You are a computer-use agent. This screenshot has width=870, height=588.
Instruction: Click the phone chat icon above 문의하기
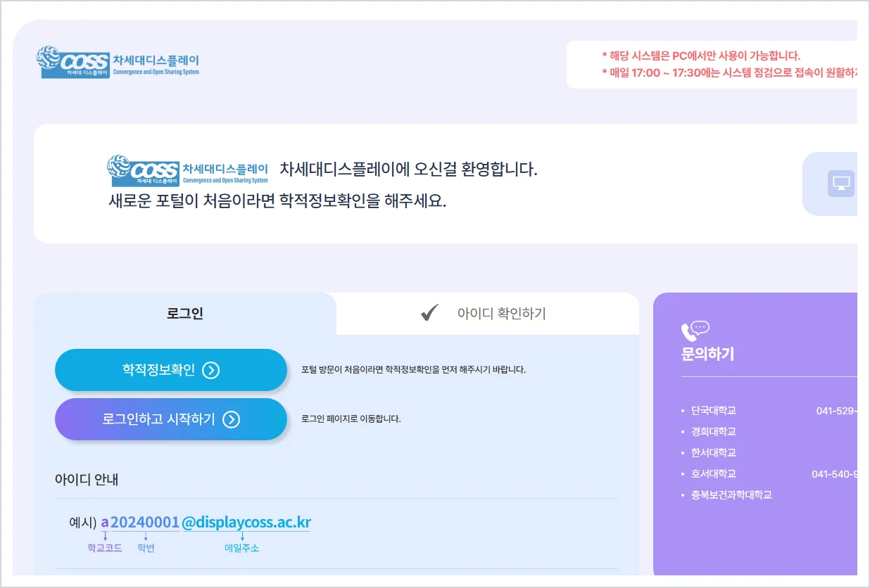coord(695,331)
